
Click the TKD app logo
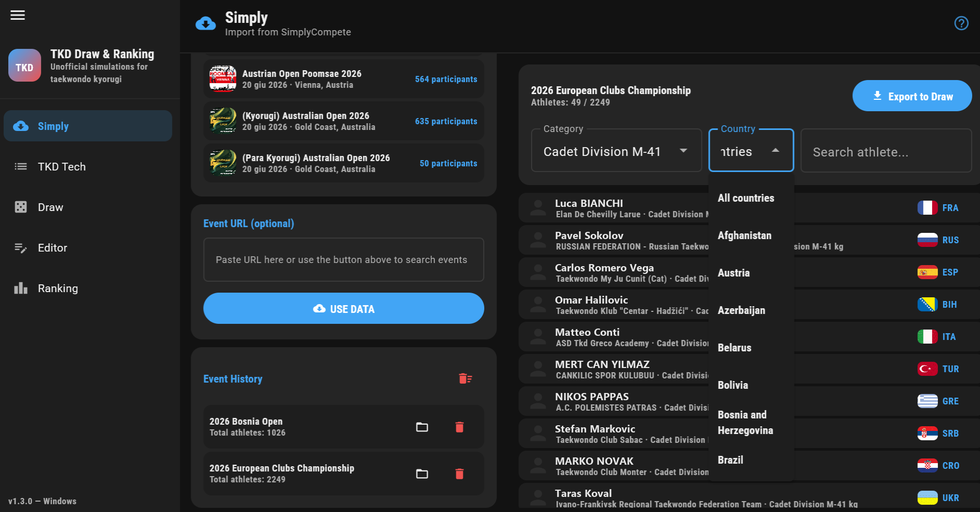click(x=24, y=65)
